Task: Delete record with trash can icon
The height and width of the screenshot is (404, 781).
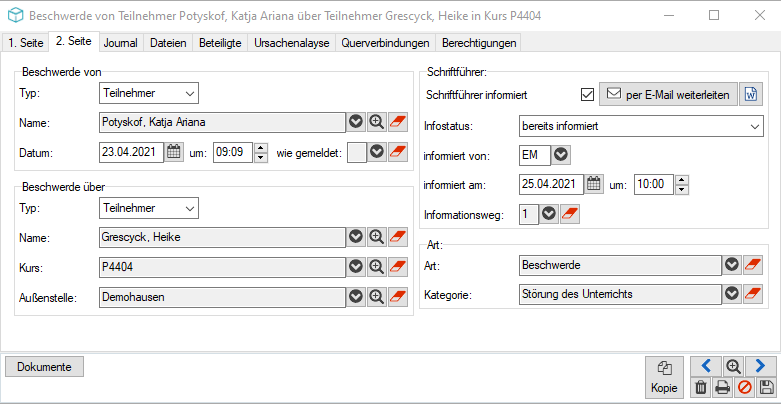Action: point(701,387)
